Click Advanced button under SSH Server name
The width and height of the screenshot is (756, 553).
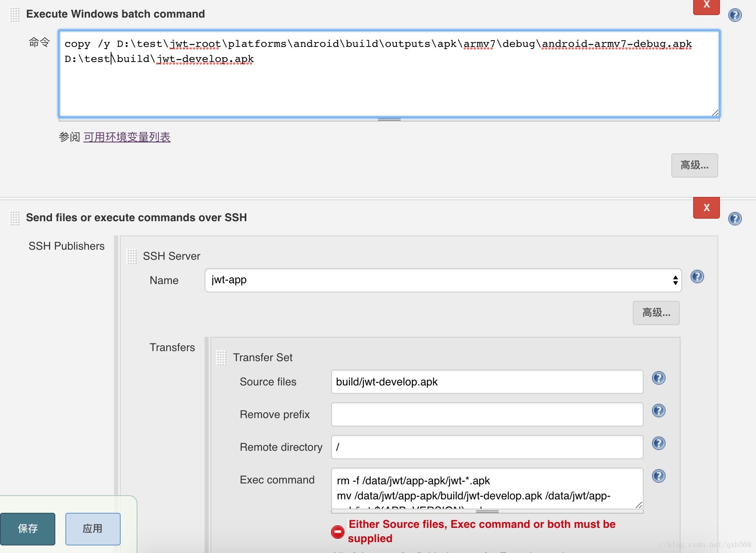pyautogui.click(x=656, y=313)
